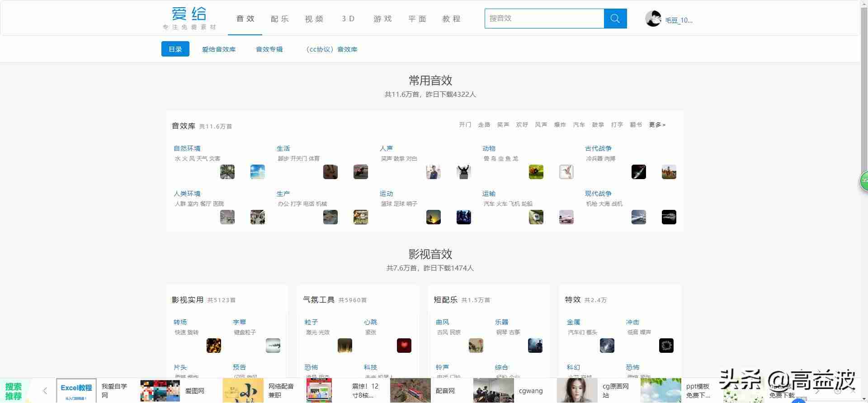Click the search magnifier button
The image size is (868, 403).
pos(615,19)
